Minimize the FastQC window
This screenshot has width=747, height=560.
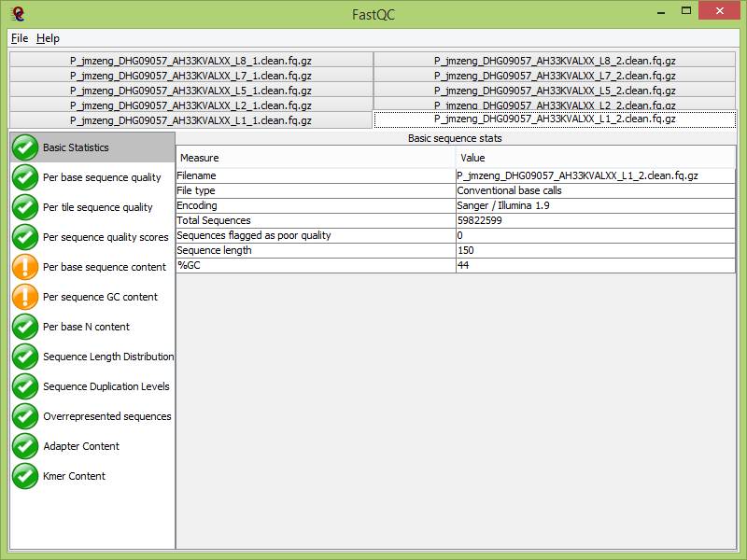pos(661,12)
